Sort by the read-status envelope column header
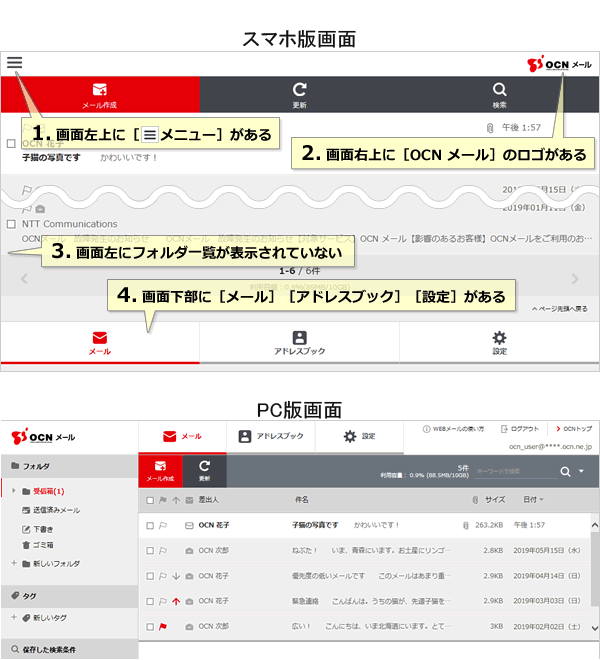 [x=189, y=500]
